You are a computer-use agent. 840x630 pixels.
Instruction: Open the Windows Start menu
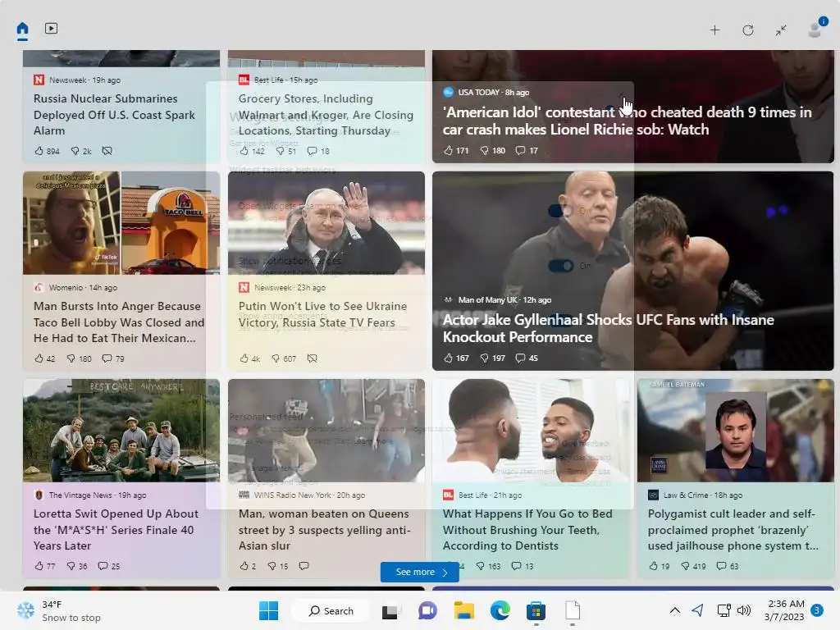268,610
